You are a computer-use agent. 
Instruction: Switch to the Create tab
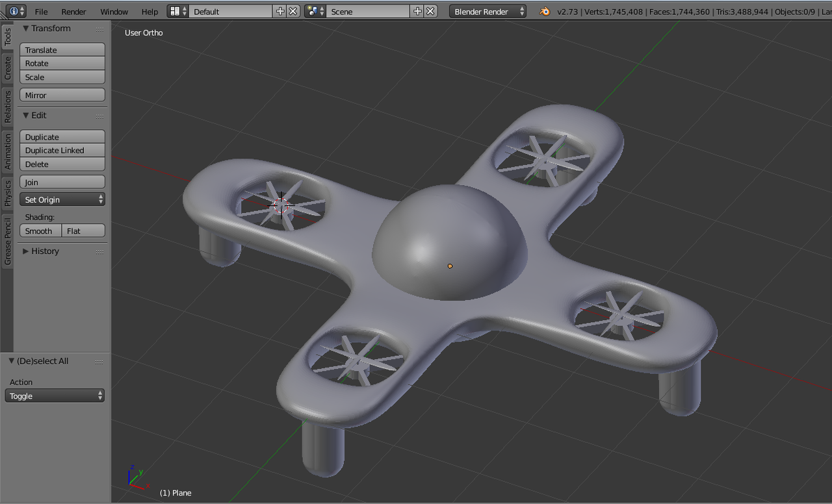[8, 68]
